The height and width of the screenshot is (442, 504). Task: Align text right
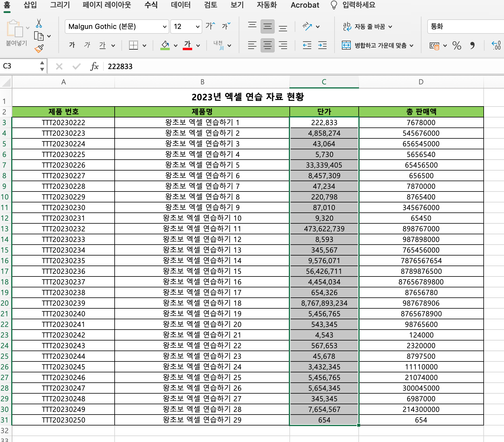(x=283, y=45)
